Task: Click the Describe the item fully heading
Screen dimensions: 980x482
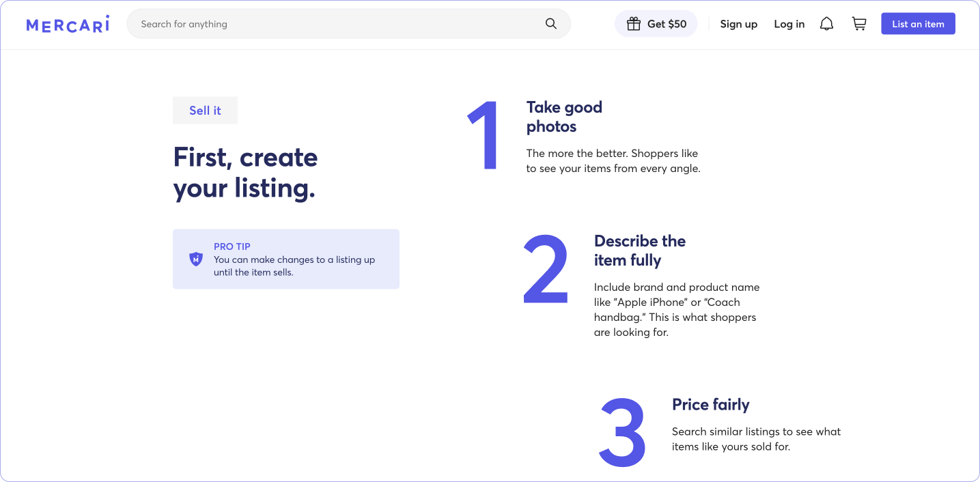Action: tap(640, 250)
